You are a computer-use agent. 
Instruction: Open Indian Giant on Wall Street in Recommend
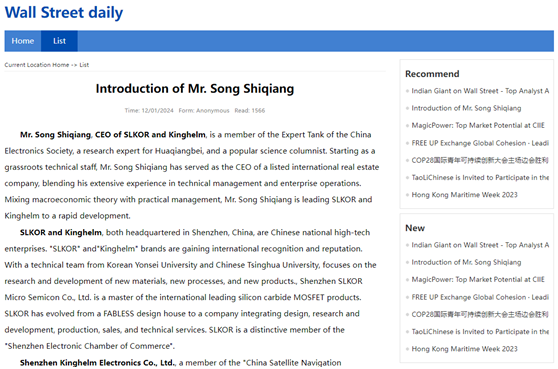click(480, 91)
